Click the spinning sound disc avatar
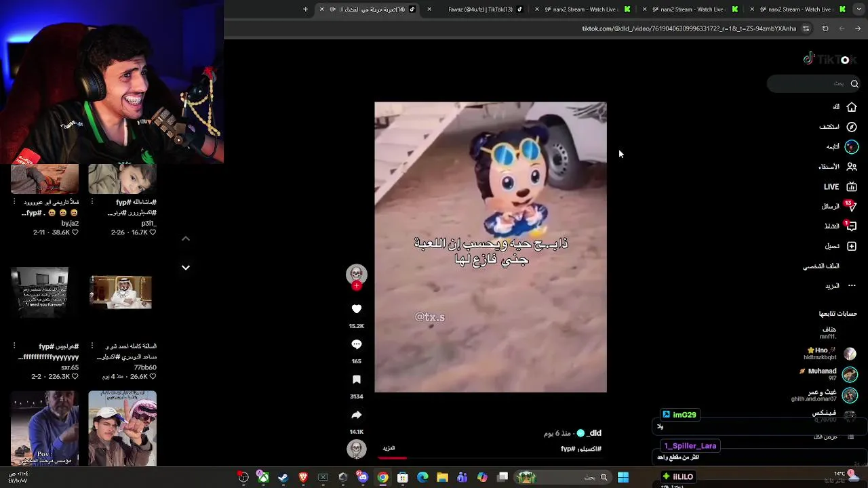The height and width of the screenshot is (488, 868). click(x=357, y=449)
